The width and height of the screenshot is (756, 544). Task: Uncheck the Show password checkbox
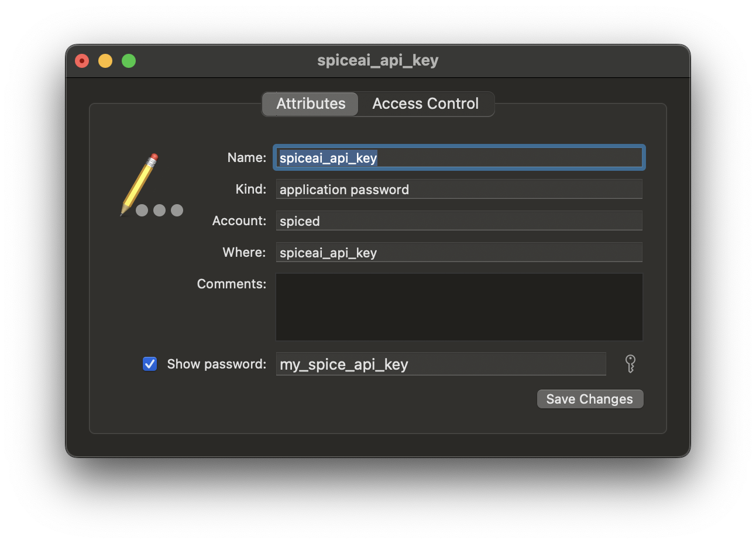pos(150,364)
